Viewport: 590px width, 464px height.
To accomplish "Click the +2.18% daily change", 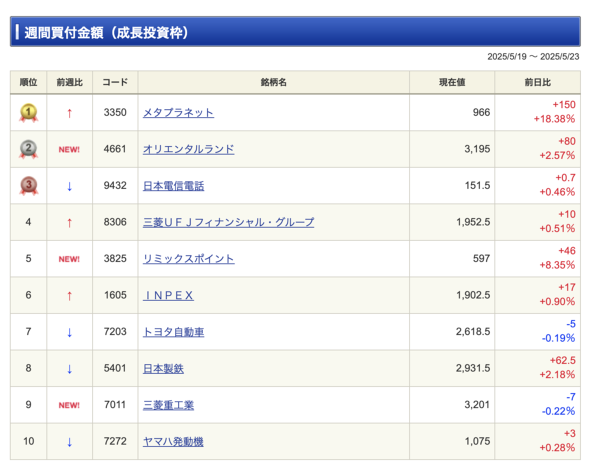I will point(557,374).
